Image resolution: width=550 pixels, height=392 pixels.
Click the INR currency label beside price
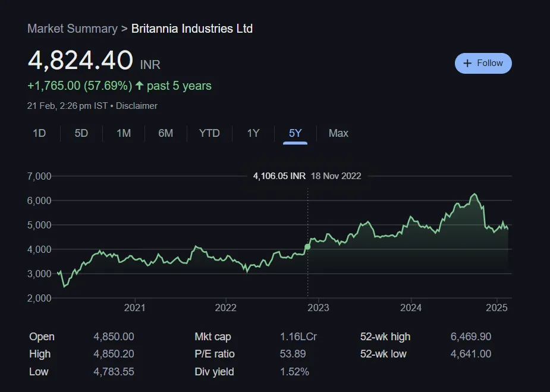click(x=150, y=65)
